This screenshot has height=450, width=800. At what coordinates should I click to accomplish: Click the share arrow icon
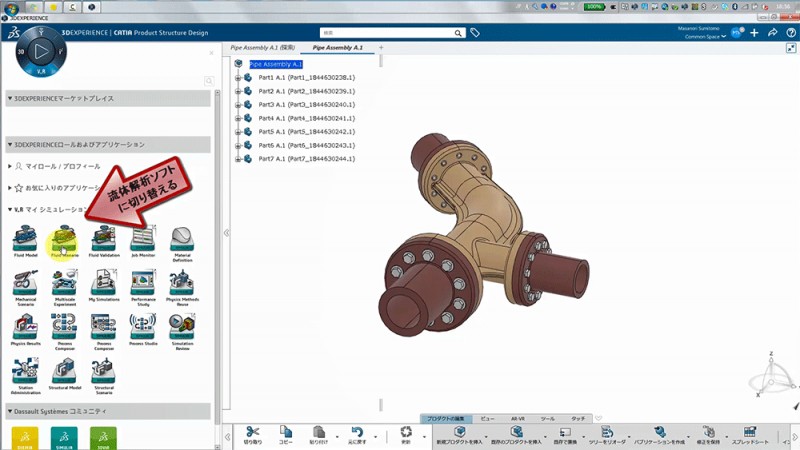coord(772,33)
